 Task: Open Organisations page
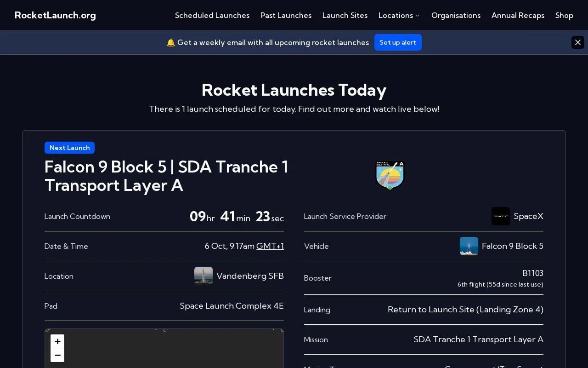(x=456, y=15)
